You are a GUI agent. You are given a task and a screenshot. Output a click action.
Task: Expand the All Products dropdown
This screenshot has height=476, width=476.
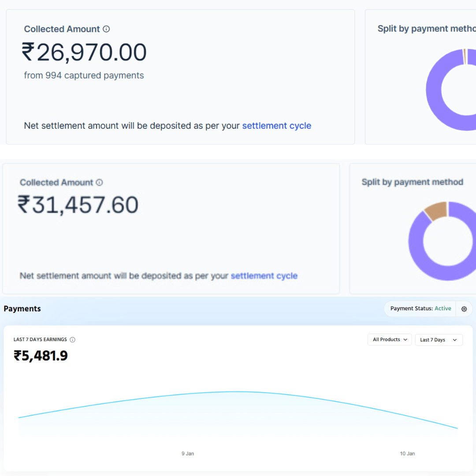(390, 340)
